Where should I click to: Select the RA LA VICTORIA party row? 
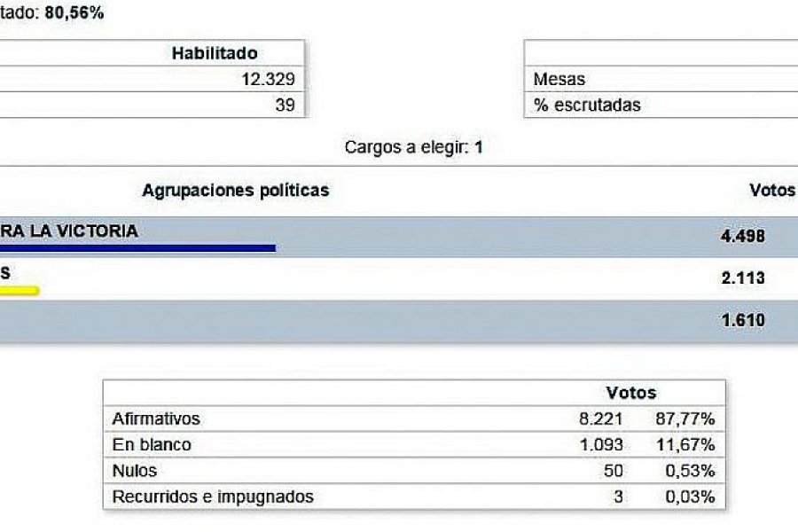(399, 237)
